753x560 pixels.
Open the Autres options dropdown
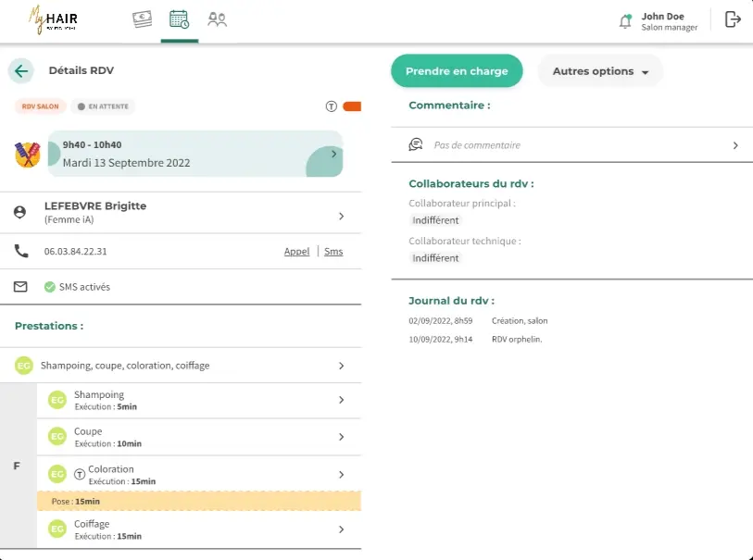tap(600, 71)
